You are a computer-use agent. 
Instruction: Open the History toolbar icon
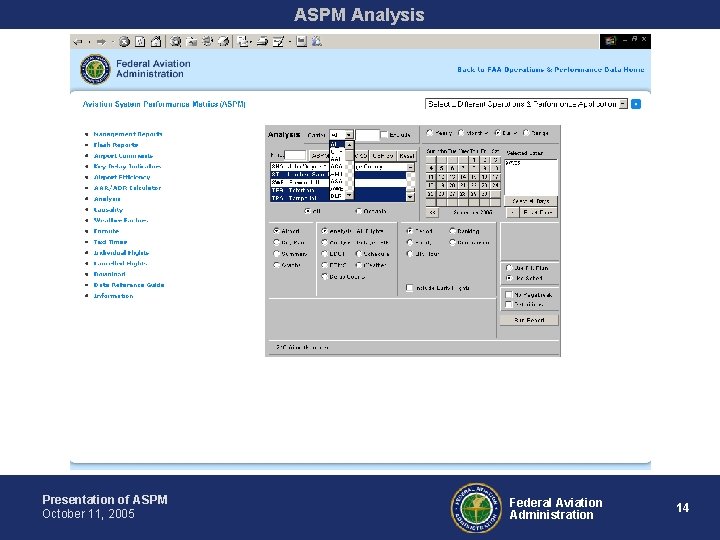[224, 42]
